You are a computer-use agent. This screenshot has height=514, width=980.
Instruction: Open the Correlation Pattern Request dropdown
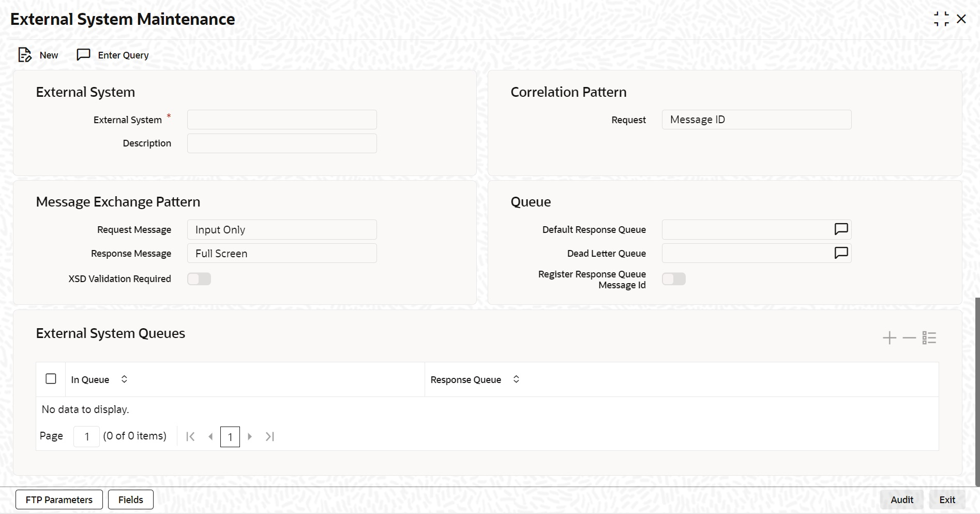coord(757,120)
